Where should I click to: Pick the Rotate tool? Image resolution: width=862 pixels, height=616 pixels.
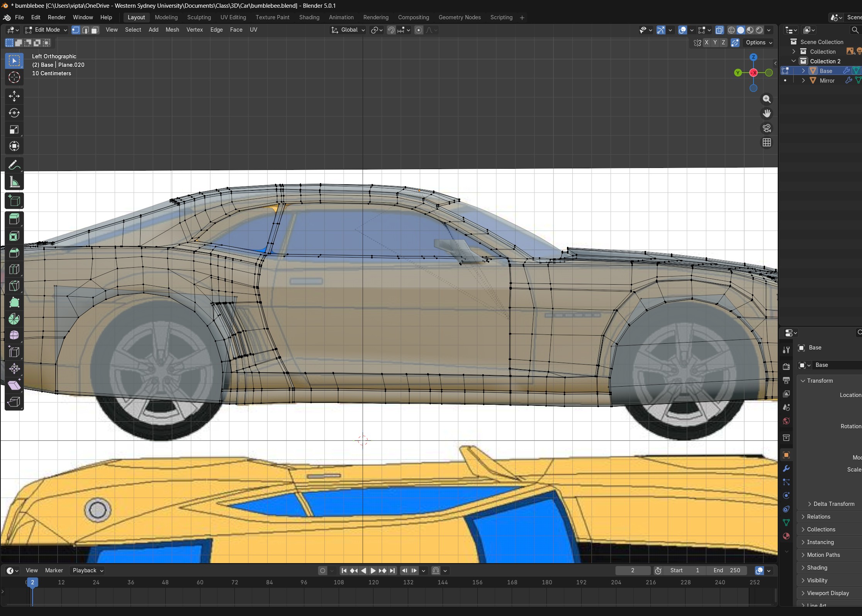coord(14,113)
